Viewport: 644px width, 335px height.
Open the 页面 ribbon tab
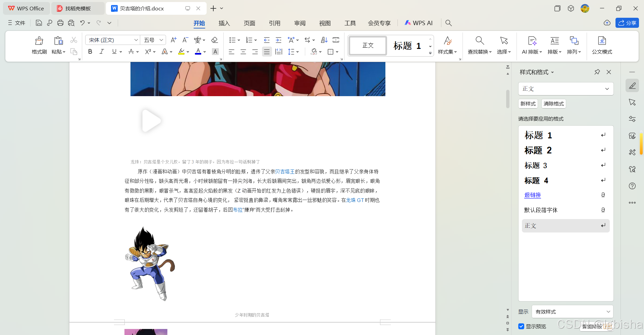(x=249, y=23)
